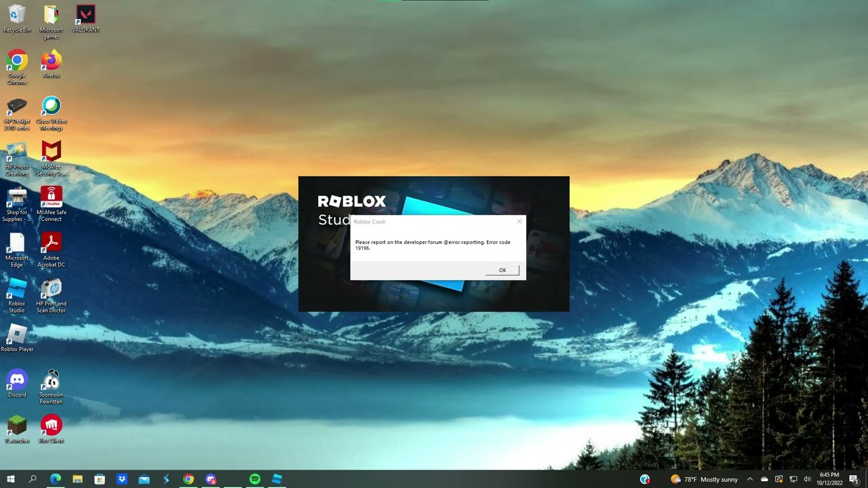Open Microsoft Edge from the taskbar

coord(56,479)
